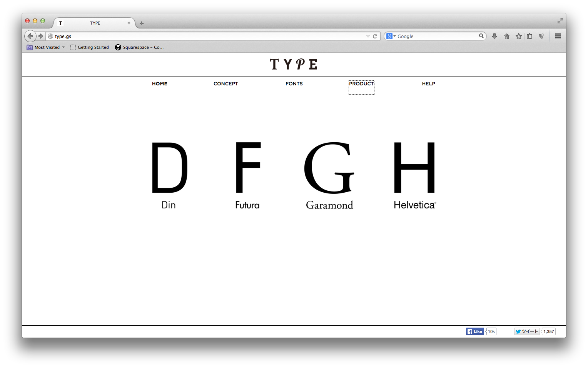The image size is (588, 368).
Task: Click the Din label text
Action: (169, 205)
